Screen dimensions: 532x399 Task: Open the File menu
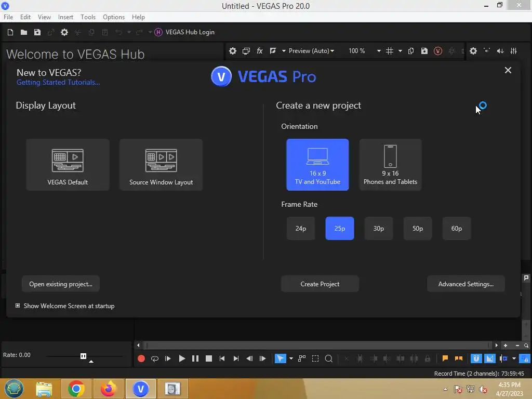coord(8,17)
